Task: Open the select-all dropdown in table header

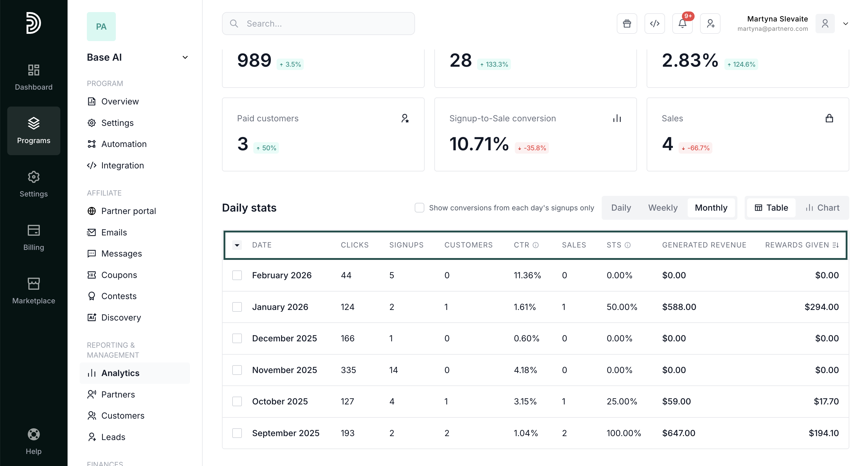Action: point(237,245)
